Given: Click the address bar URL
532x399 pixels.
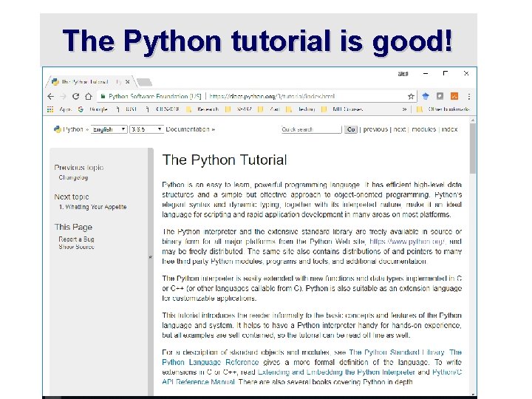Looking at the screenshot, I should [272, 96].
